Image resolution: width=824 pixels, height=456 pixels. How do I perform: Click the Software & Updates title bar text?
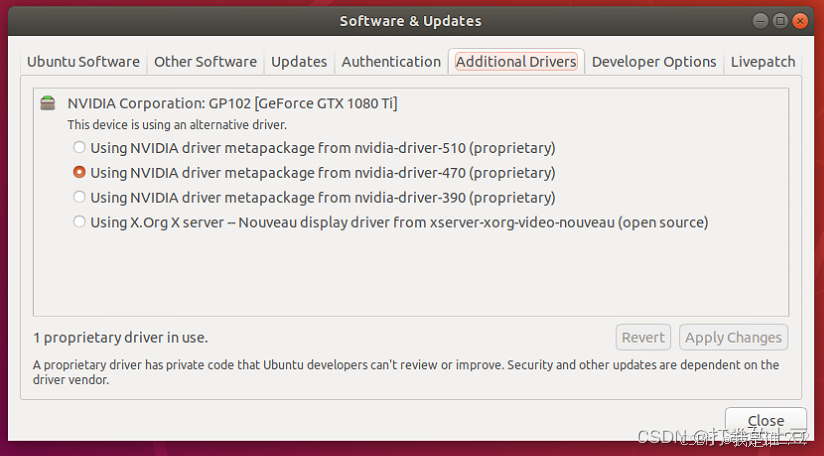(x=410, y=21)
